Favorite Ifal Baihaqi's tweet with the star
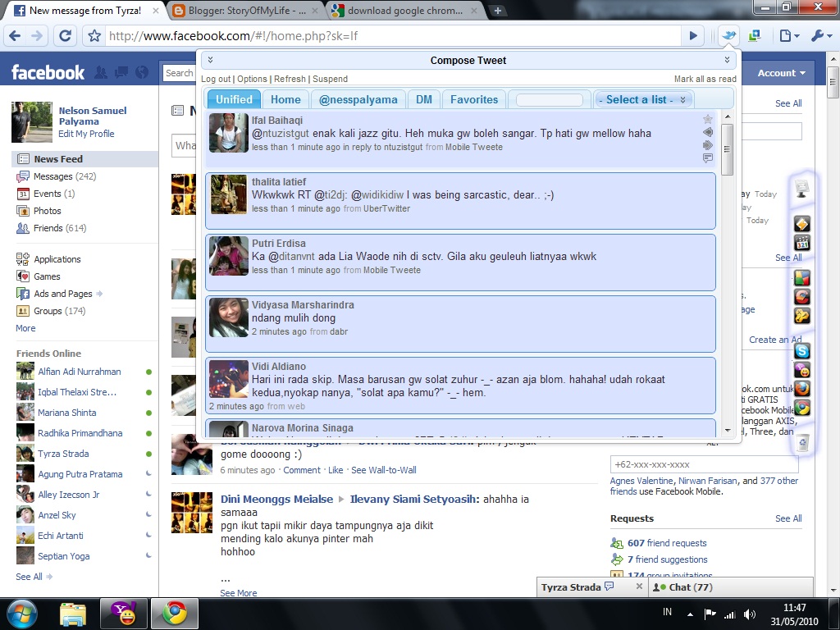 click(708, 119)
